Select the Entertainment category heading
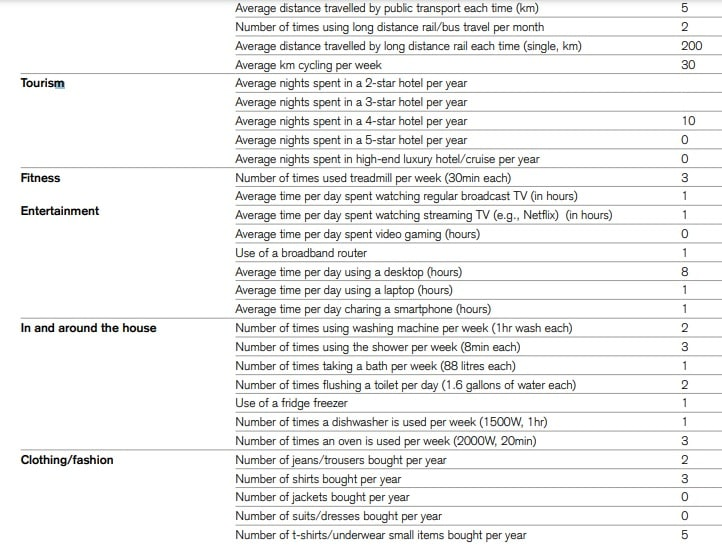Viewport: 722px width, 550px height. click(60, 211)
